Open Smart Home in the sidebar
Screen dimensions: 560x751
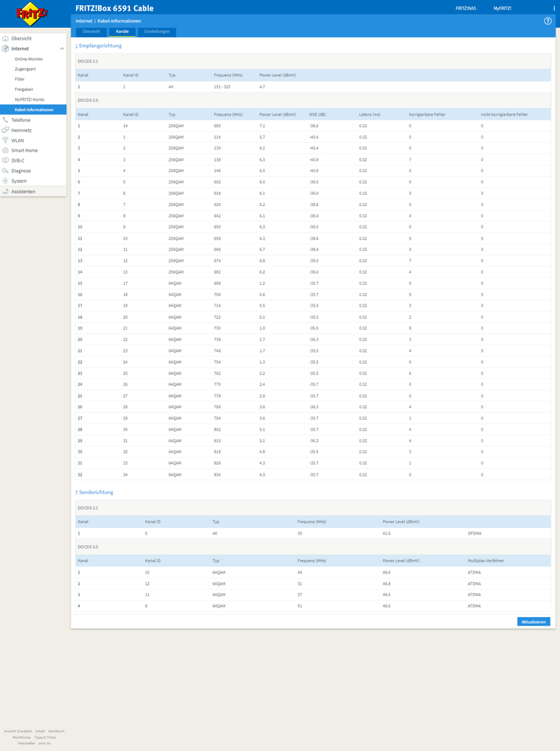tap(25, 150)
